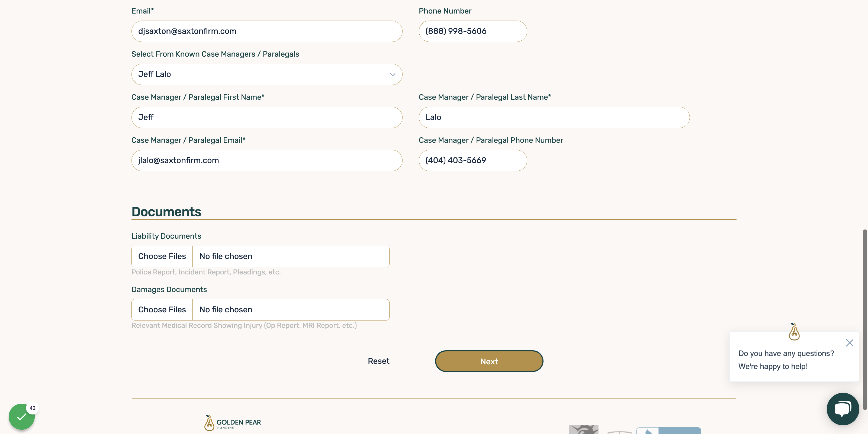
Task: Choose Files for Liability Documents
Action: click(162, 256)
